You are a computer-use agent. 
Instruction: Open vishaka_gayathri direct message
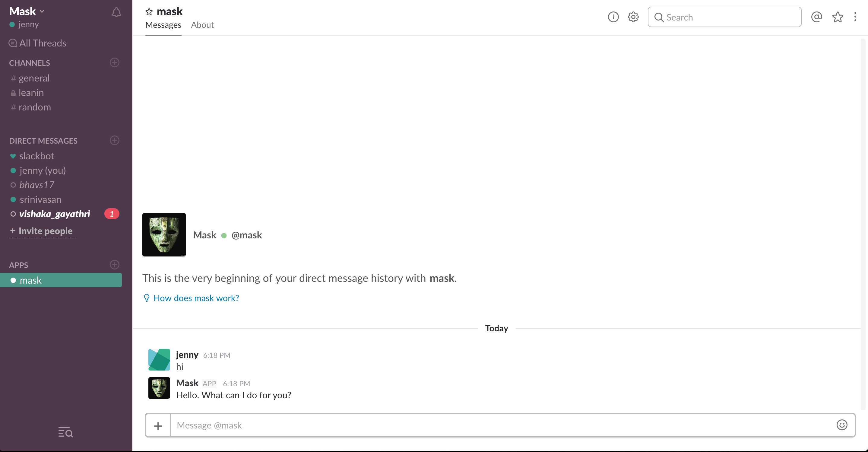[x=55, y=214]
